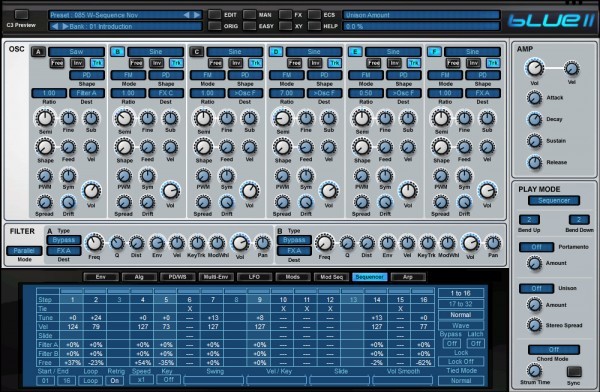Click the '17 to 32' steps button
The width and height of the screenshot is (600, 392).
461,304
